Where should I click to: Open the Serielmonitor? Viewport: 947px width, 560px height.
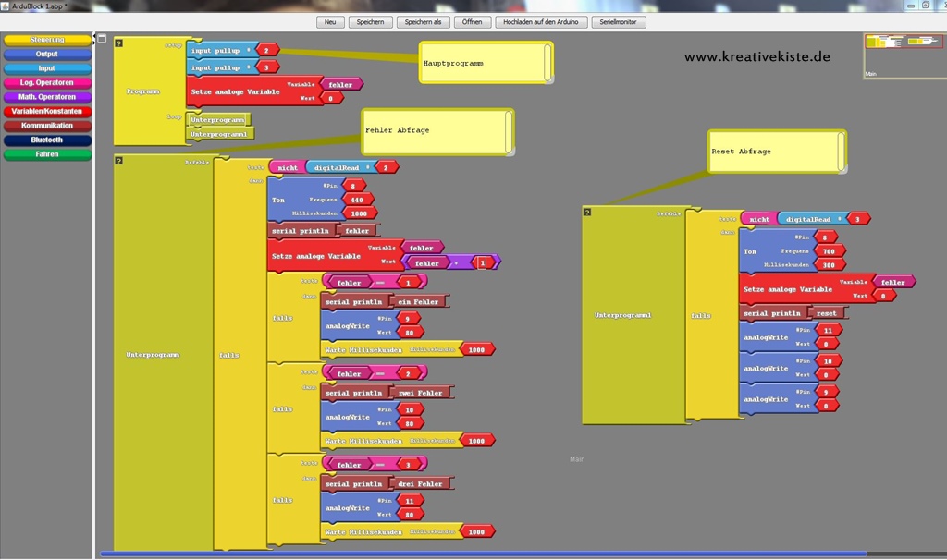pyautogui.click(x=618, y=21)
